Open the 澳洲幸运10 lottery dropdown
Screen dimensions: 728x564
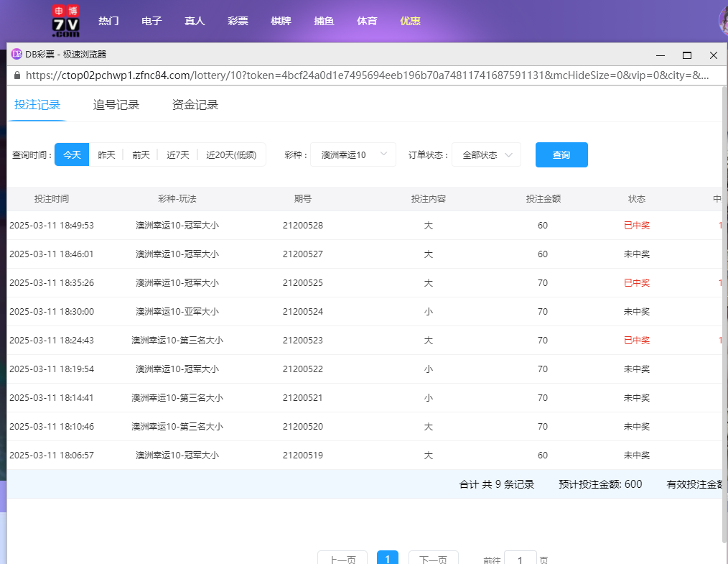[x=353, y=154]
